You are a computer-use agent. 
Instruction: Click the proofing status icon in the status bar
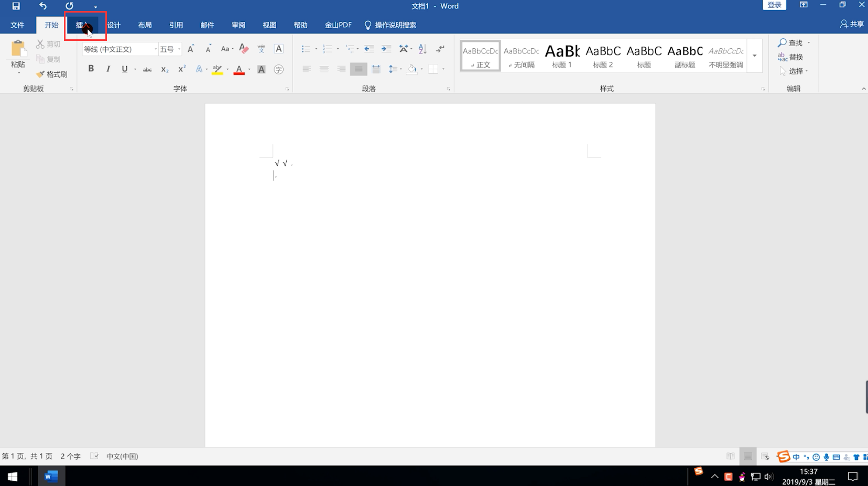point(94,456)
